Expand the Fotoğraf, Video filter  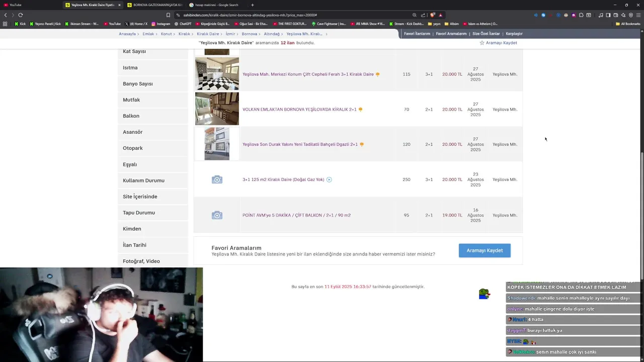[x=153, y=261]
